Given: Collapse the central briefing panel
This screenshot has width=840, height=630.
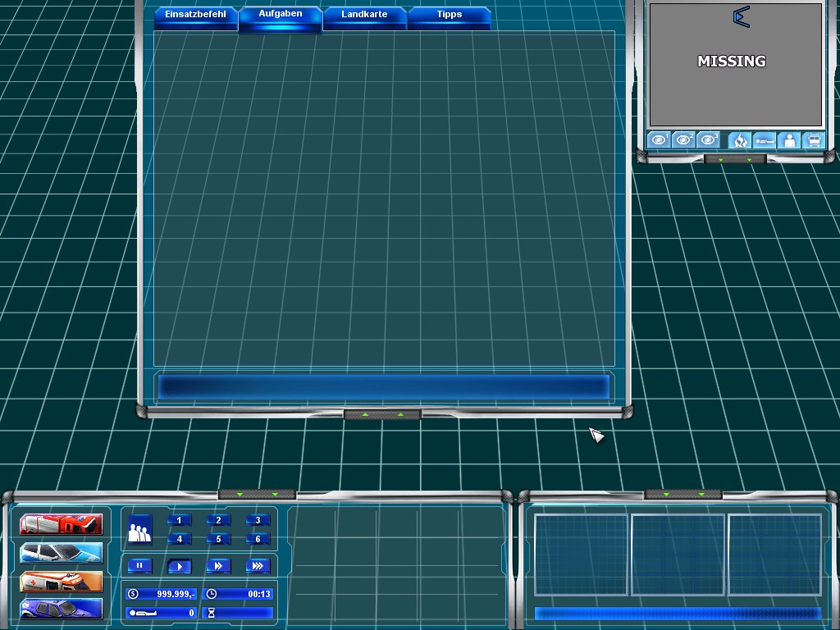Looking at the screenshot, I should coord(382,415).
